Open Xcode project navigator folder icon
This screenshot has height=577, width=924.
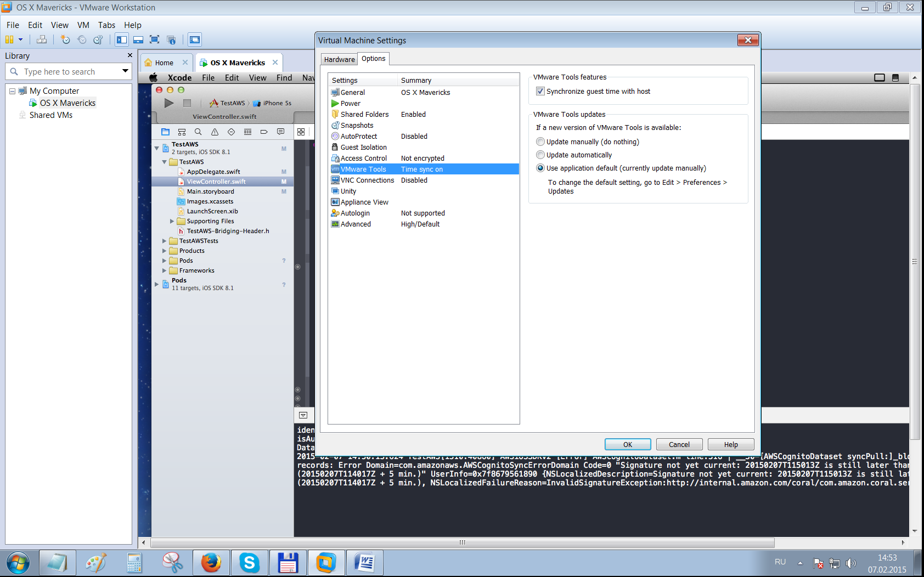click(x=165, y=132)
